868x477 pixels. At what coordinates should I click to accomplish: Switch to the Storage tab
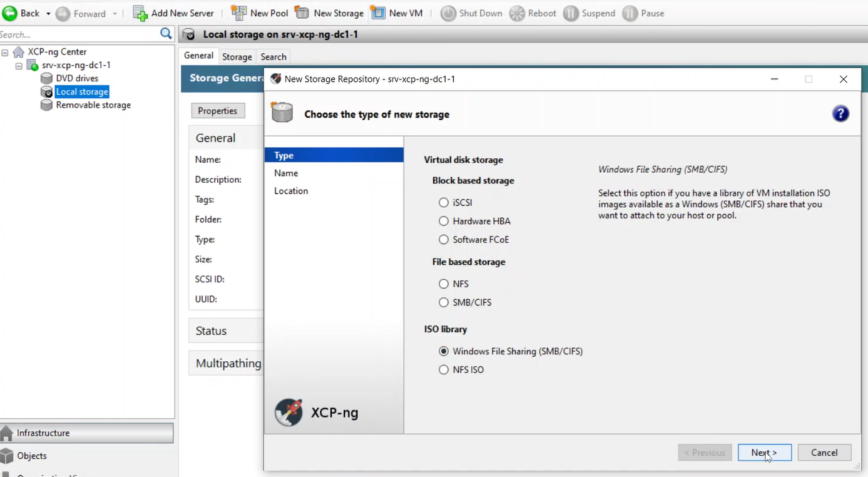click(x=237, y=56)
